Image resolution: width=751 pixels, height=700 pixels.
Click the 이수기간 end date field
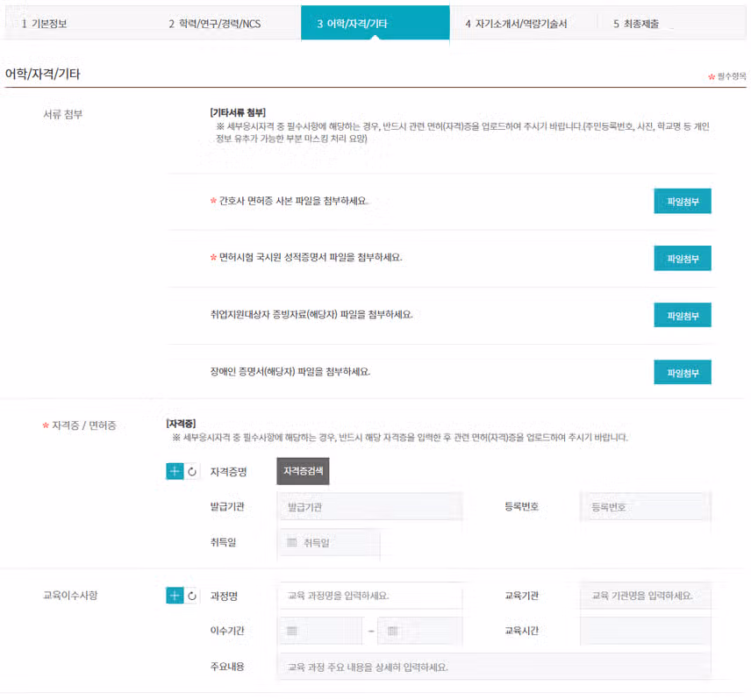click(420, 631)
